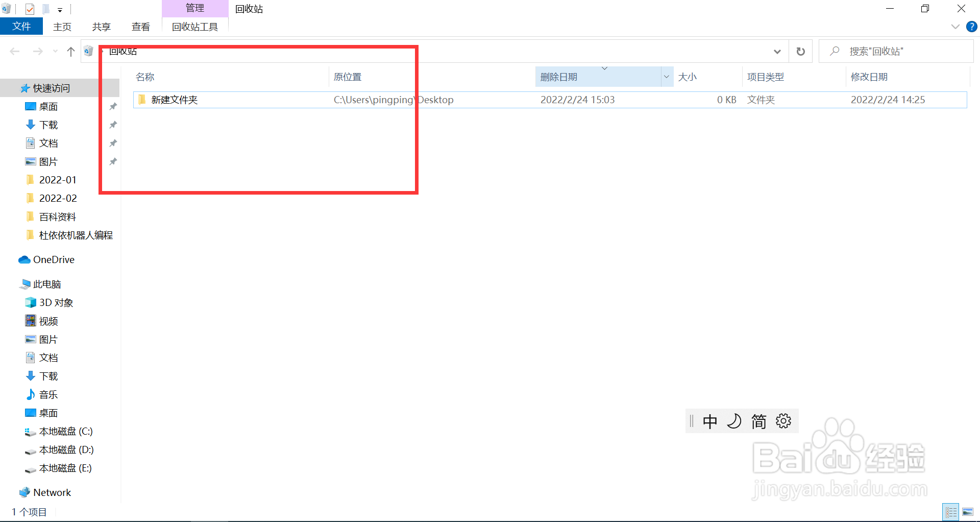Open the 2022-02 folder in sidebar
The width and height of the screenshot is (980, 522).
pyautogui.click(x=57, y=198)
